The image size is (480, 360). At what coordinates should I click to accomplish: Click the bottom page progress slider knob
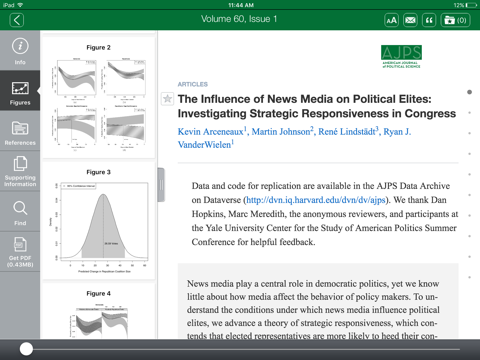click(26, 349)
